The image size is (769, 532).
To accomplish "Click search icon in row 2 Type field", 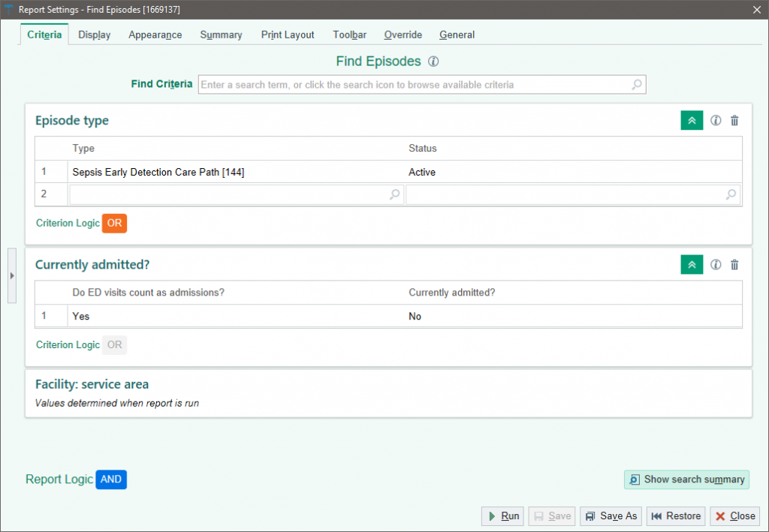I will 395,194.
